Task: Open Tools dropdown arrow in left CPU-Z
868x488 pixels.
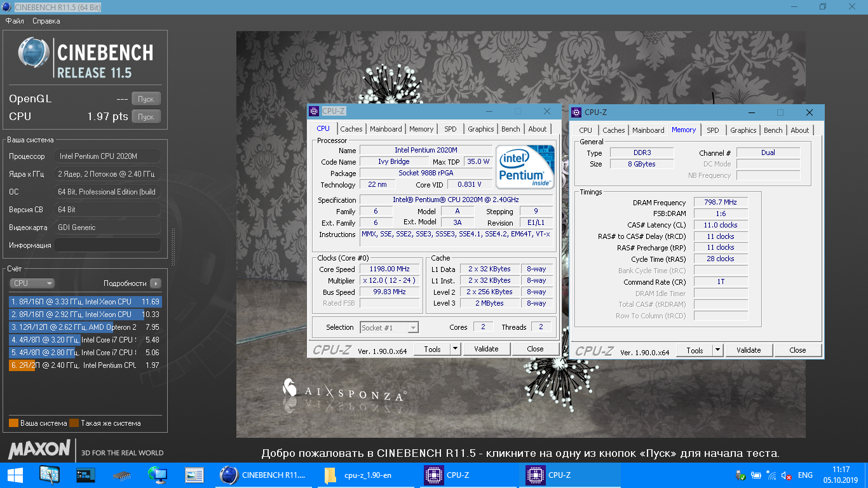Action: click(x=455, y=349)
